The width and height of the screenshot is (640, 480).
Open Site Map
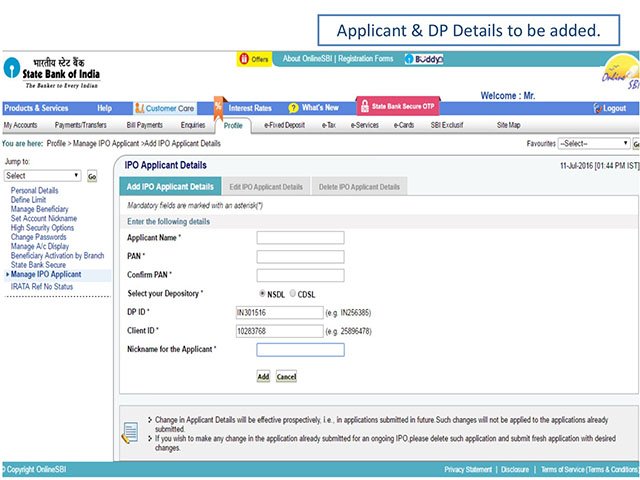click(x=509, y=125)
